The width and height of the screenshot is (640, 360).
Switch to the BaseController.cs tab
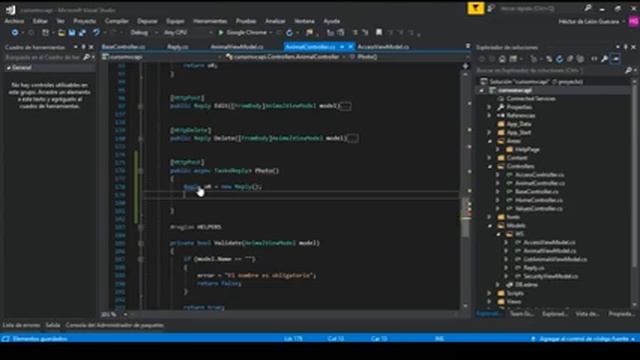(124, 47)
